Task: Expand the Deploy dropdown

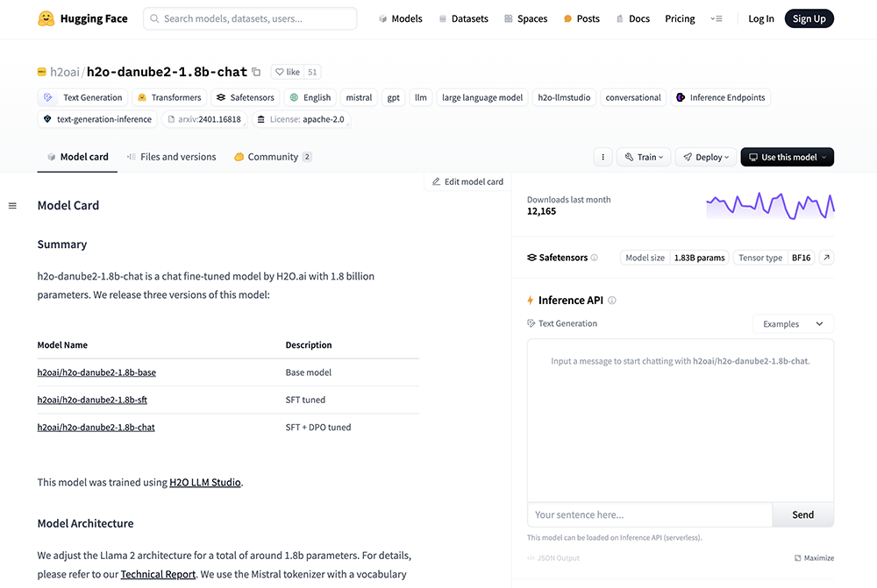Action: (x=704, y=157)
